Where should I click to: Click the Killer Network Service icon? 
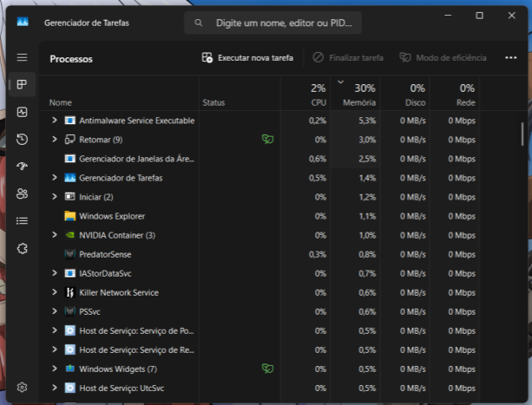click(x=70, y=292)
